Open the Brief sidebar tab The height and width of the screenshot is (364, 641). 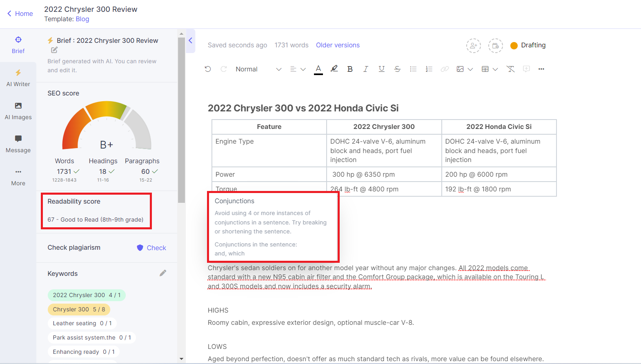[x=18, y=45]
